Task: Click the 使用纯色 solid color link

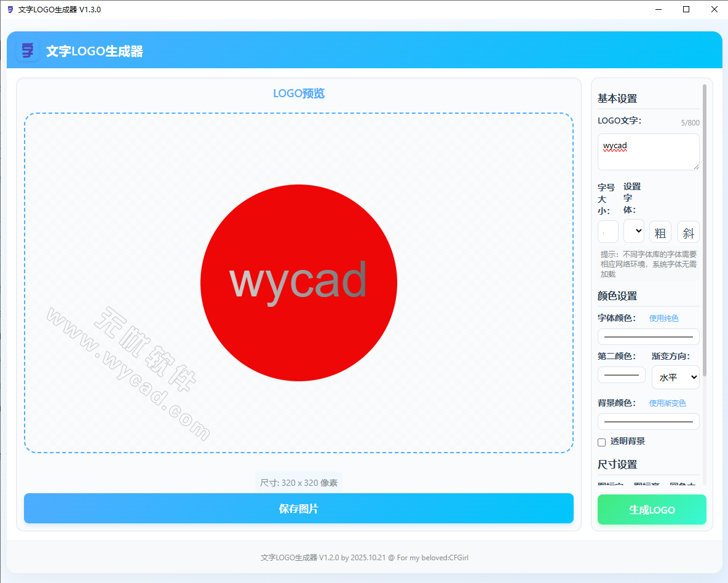Action: point(664,318)
